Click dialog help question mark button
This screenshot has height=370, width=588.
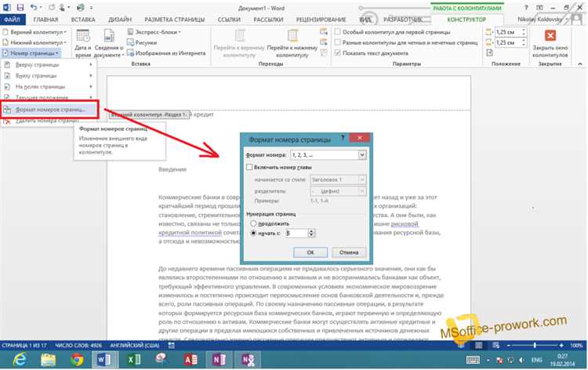pyautogui.click(x=343, y=138)
